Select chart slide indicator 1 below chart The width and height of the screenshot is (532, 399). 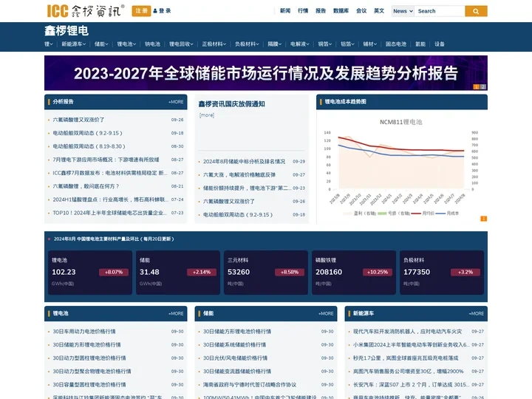(484, 219)
